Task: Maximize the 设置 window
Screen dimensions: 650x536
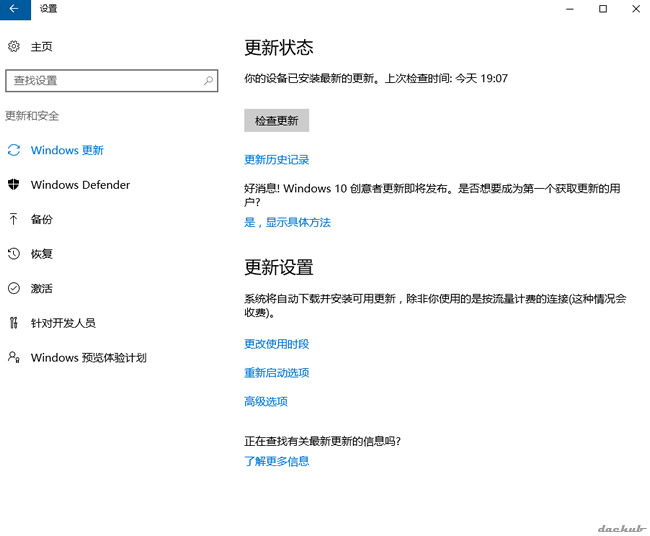Action: pos(603,9)
